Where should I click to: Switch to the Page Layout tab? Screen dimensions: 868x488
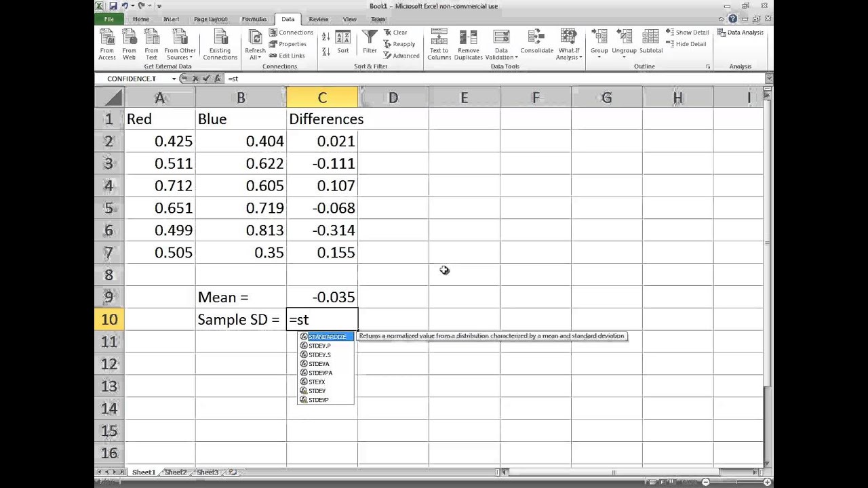click(x=210, y=19)
